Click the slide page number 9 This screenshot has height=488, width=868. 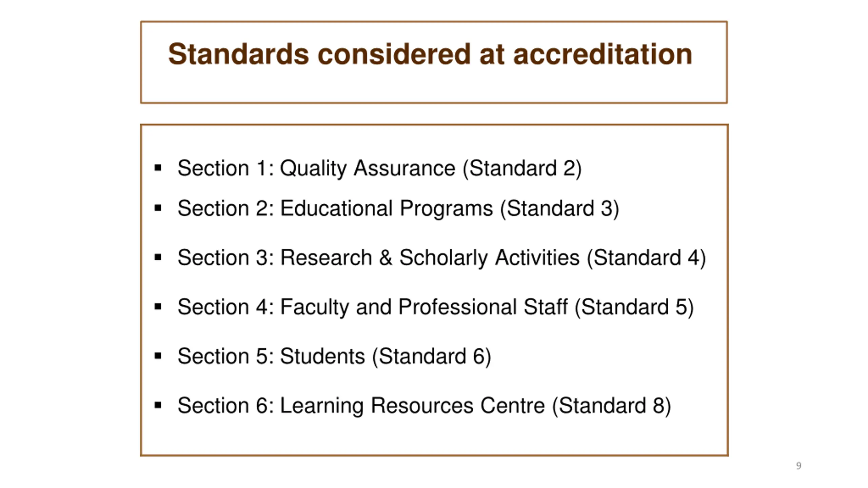798,466
